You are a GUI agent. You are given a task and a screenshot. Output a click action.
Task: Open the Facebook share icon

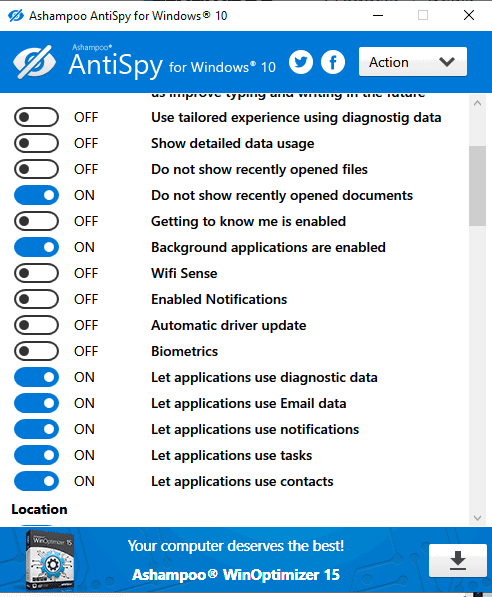(x=333, y=62)
